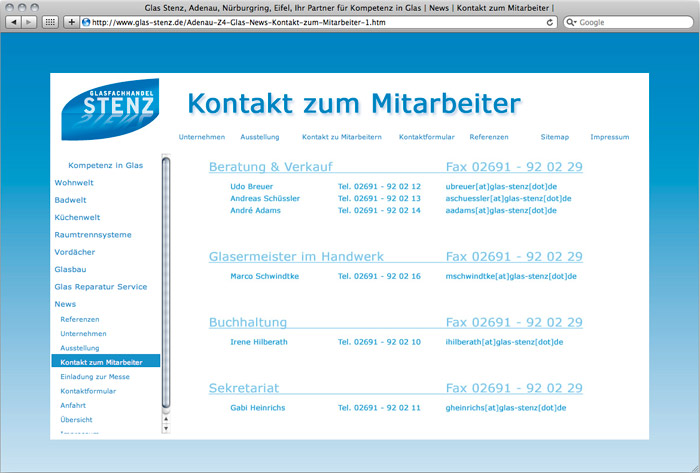Click phone number Tel. 02691 - 92 02 11
Screen dimensions: 700x473
click(379, 407)
